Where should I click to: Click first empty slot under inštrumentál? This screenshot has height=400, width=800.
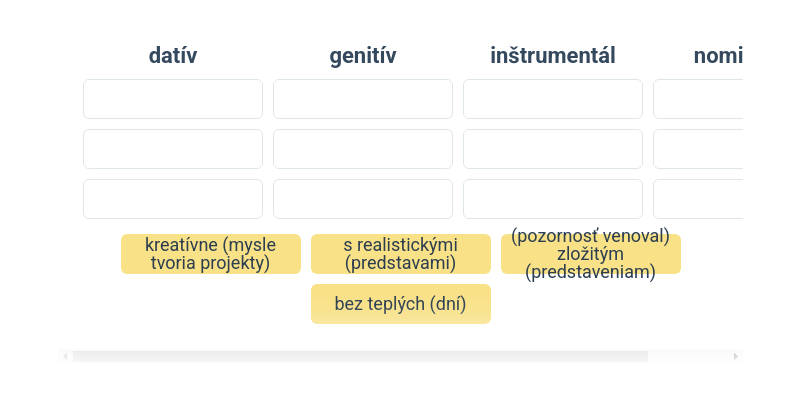point(553,99)
